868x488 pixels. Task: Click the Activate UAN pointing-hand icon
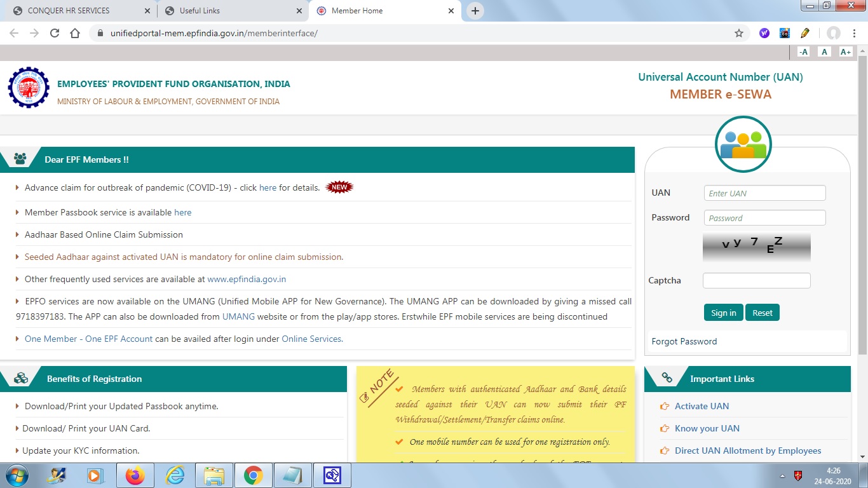[x=665, y=407]
